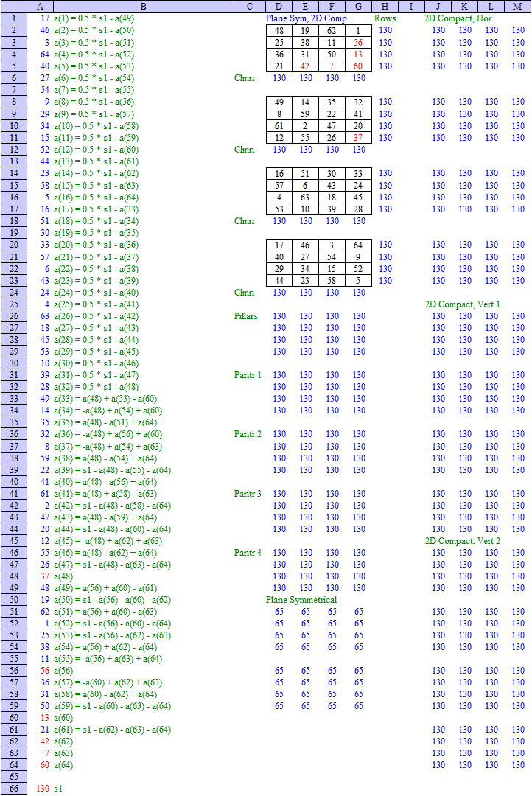The width and height of the screenshot is (532, 796).
Task: Select column B header
Action: [143, 6]
